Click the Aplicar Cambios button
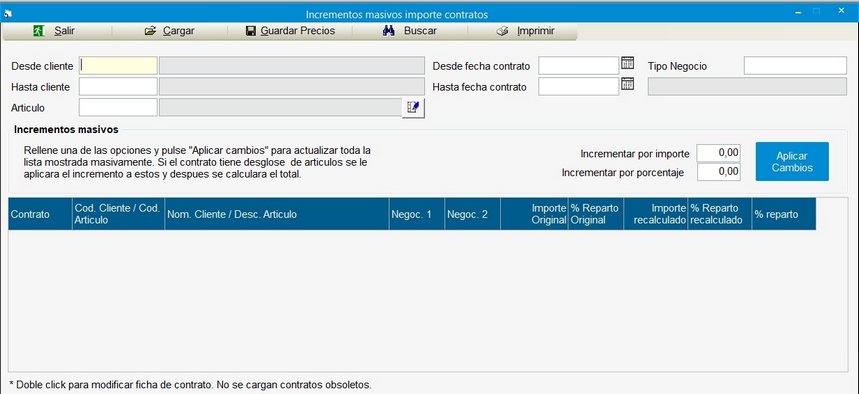The height and width of the screenshot is (394, 859). pos(792,162)
